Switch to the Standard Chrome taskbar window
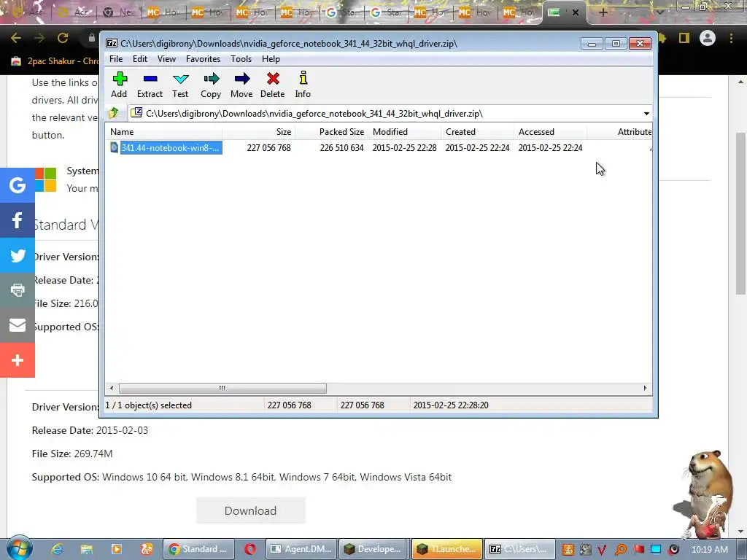Viewport: 747px width, 560px height. [x=198, y=549]
